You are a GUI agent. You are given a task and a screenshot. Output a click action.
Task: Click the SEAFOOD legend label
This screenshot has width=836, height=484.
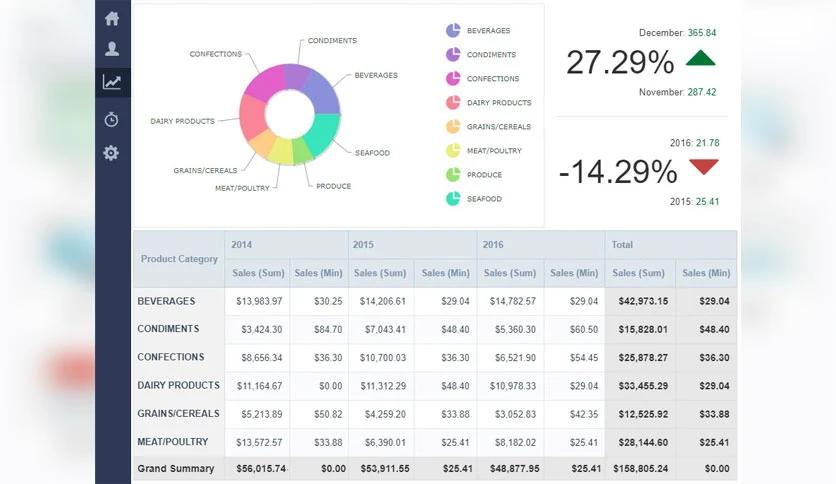tap(484, 199)
